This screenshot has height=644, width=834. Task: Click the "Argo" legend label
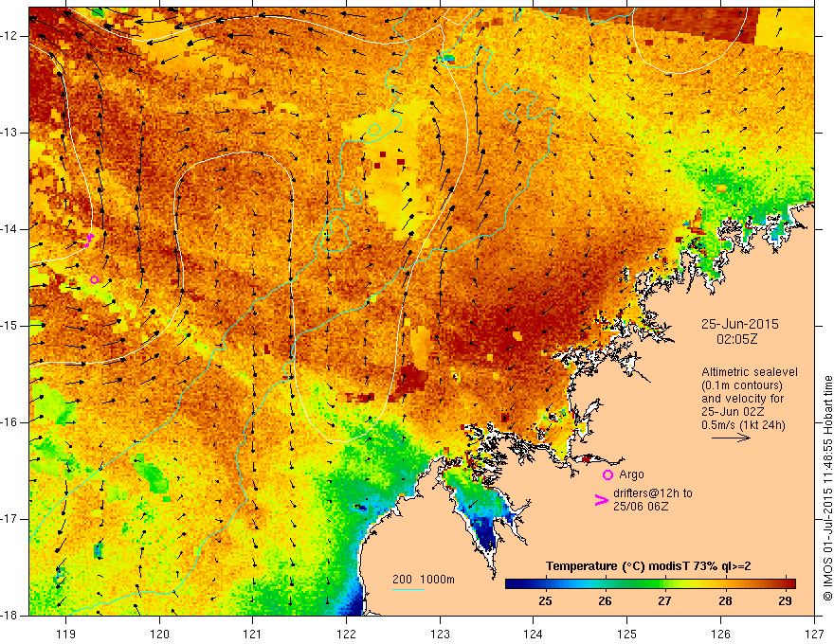(x=631, y=474)
